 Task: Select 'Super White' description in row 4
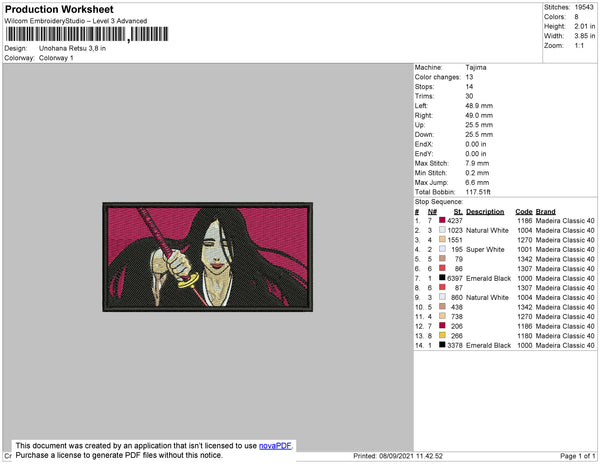(485, 249)
